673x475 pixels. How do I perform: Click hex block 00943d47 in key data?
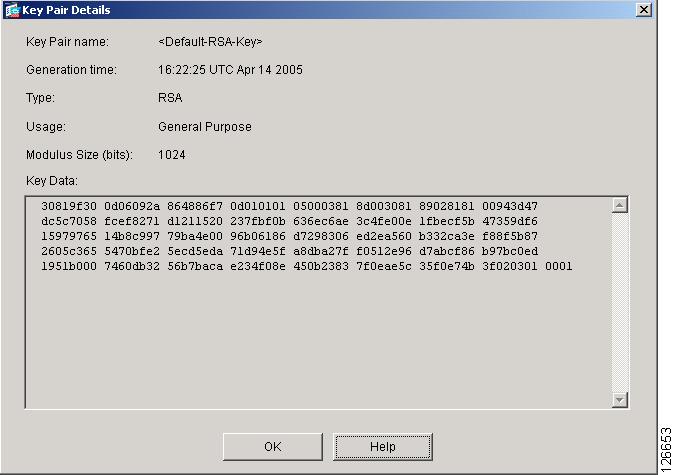click(x=510, y=206)
